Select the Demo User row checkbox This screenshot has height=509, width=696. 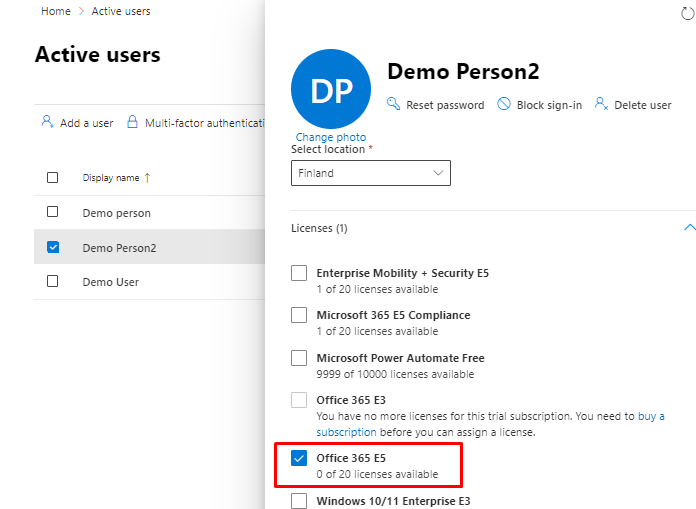tap(53, 282)
